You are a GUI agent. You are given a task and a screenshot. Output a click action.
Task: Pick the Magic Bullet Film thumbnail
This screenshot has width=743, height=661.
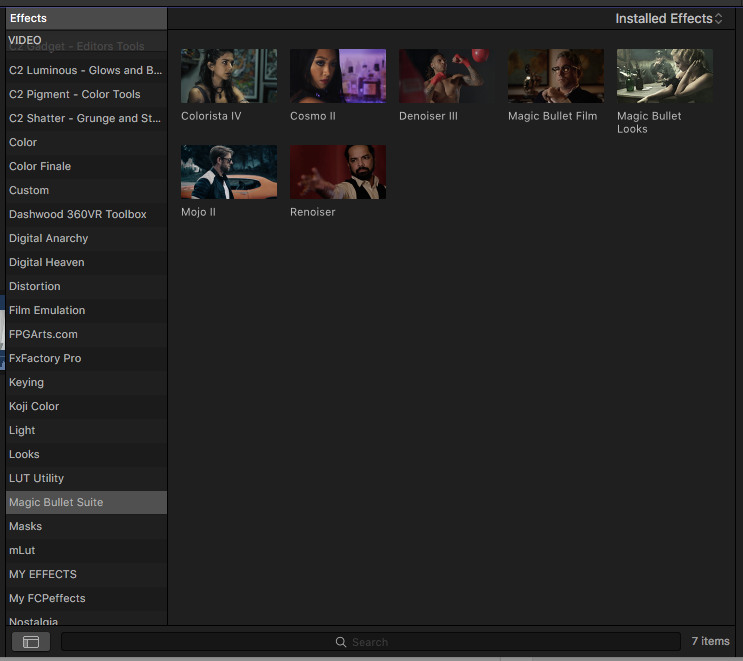pyautogui.click(x=555, y=76)
